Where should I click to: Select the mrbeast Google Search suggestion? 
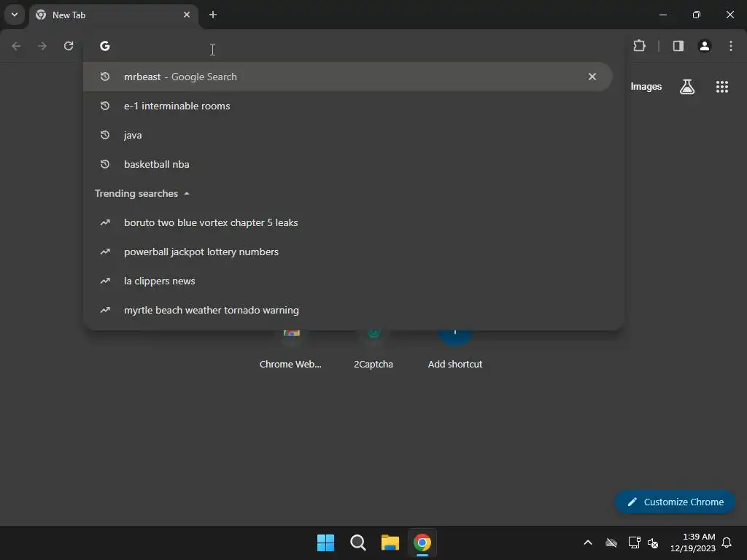[x=347, y=77]
